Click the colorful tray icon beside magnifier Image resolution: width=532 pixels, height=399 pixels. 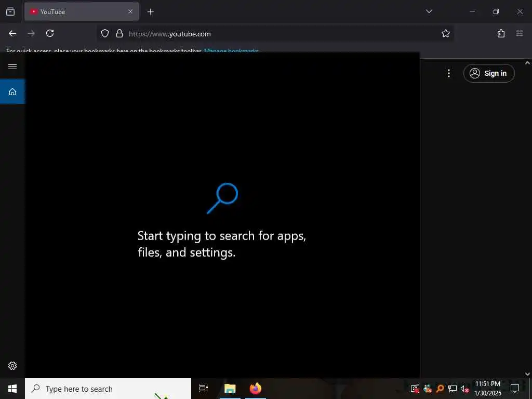click(428, 389)
